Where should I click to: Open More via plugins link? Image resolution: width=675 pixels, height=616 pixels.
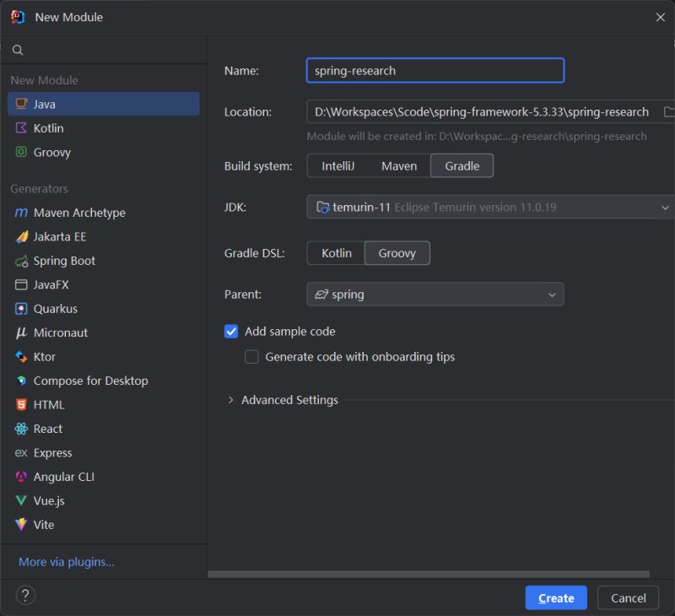click(67, 562)
